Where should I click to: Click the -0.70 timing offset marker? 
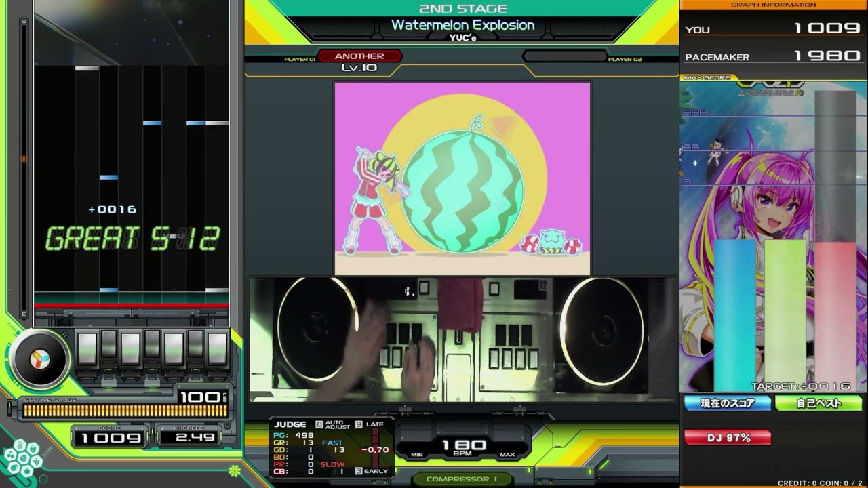375,449
